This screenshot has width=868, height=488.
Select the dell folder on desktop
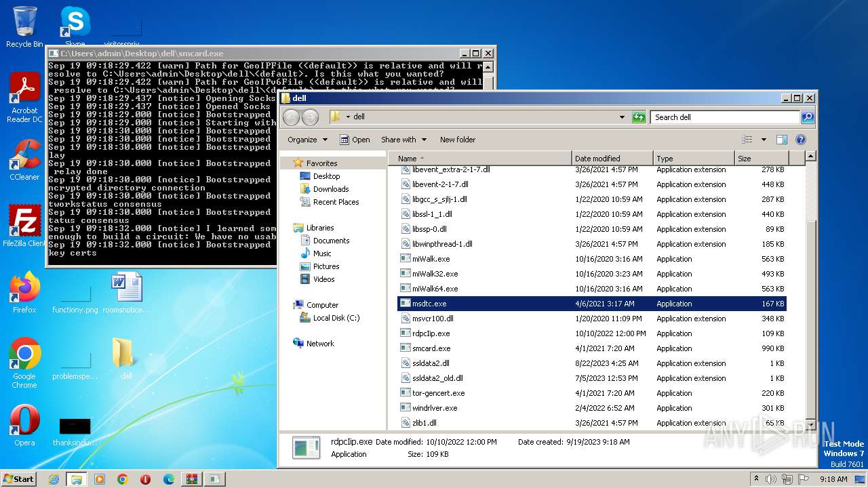126,359
